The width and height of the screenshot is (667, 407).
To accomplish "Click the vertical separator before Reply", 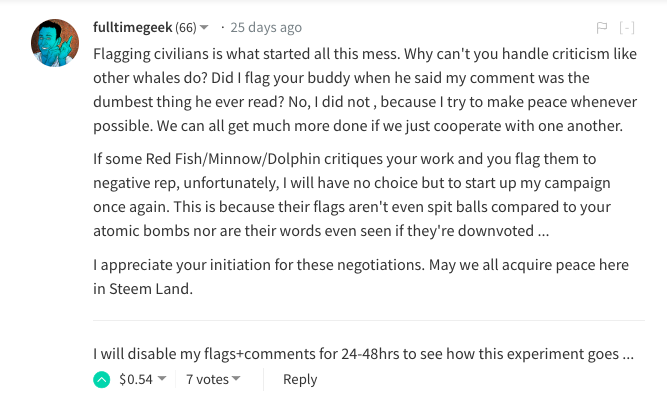I will pos(264,379).
